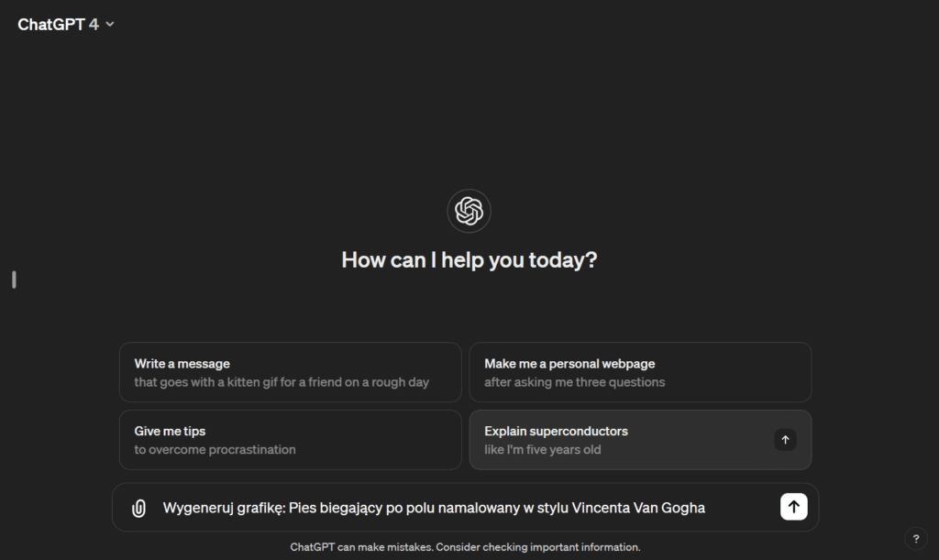This screenshot has height=560, width=939.
Task: Click the paperclip attach file icon
Action: 138,508
